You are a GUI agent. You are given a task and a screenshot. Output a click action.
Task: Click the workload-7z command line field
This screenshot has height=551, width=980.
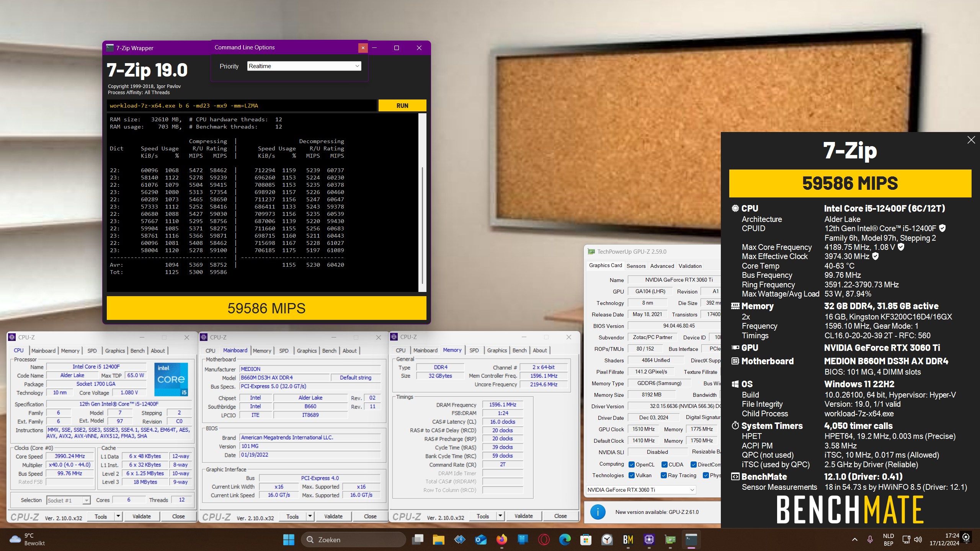(241, 106)
